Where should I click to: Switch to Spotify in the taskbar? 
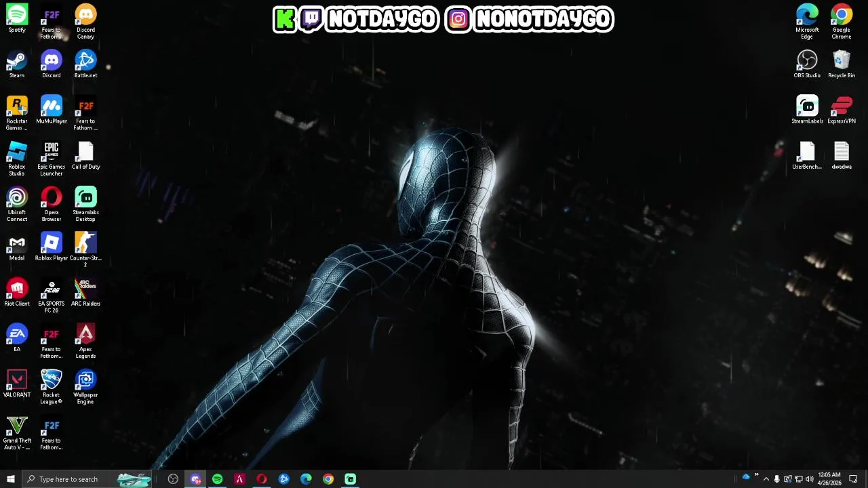[x=217, y=479]
